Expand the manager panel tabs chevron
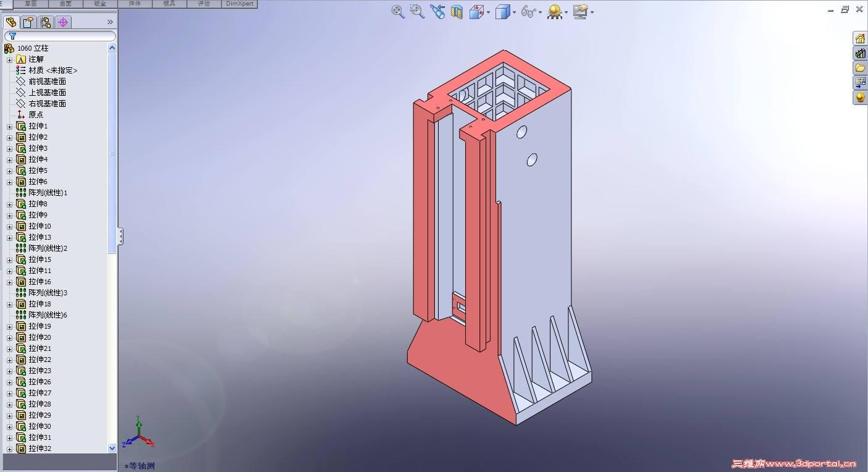868x472 pixels. click(110, 22)
